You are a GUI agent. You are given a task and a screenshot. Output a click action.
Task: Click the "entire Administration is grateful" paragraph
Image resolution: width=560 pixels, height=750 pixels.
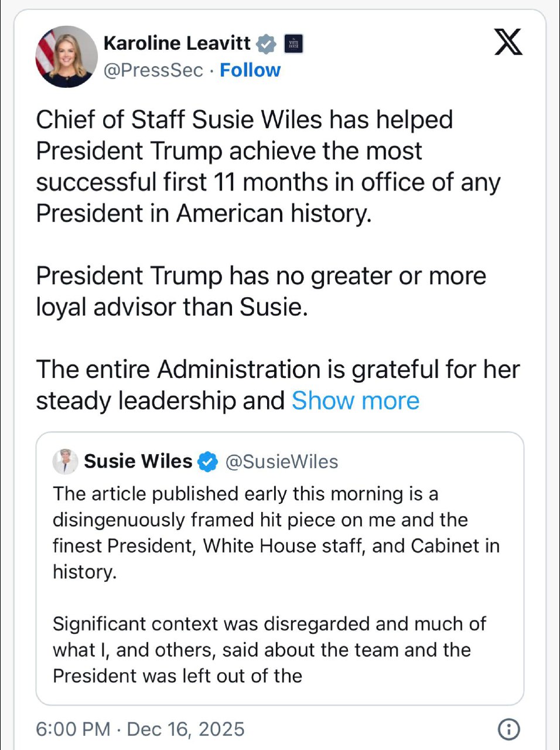coord(278,370)
